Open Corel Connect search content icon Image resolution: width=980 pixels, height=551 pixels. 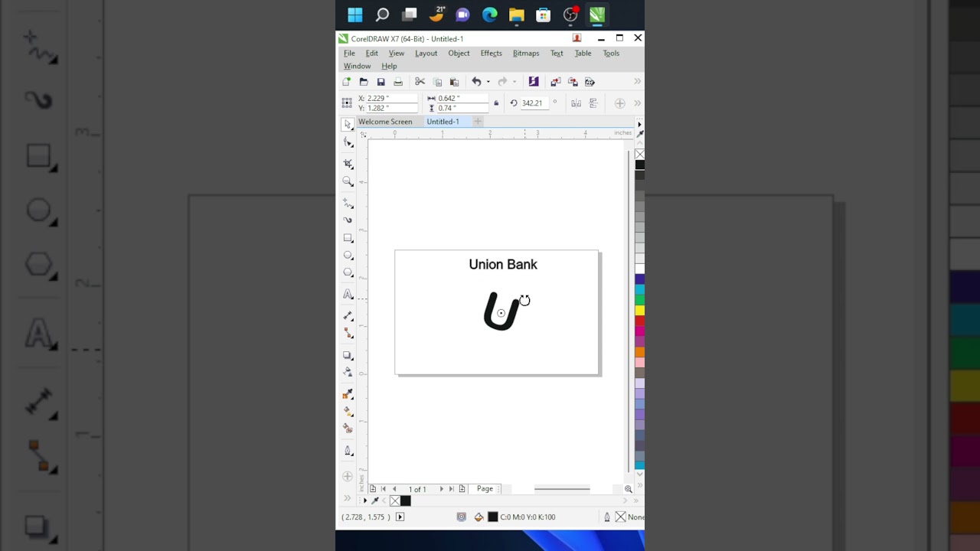coord(534,82)
